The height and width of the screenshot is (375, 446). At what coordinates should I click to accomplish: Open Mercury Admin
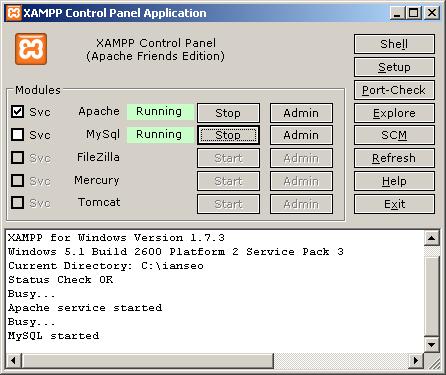point(301,181)
